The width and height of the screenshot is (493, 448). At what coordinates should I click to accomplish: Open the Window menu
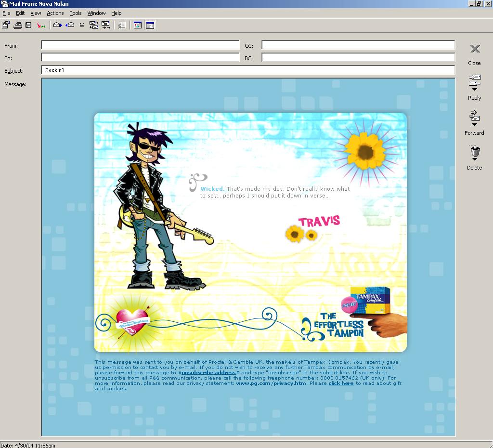click(x=96, y=13)
